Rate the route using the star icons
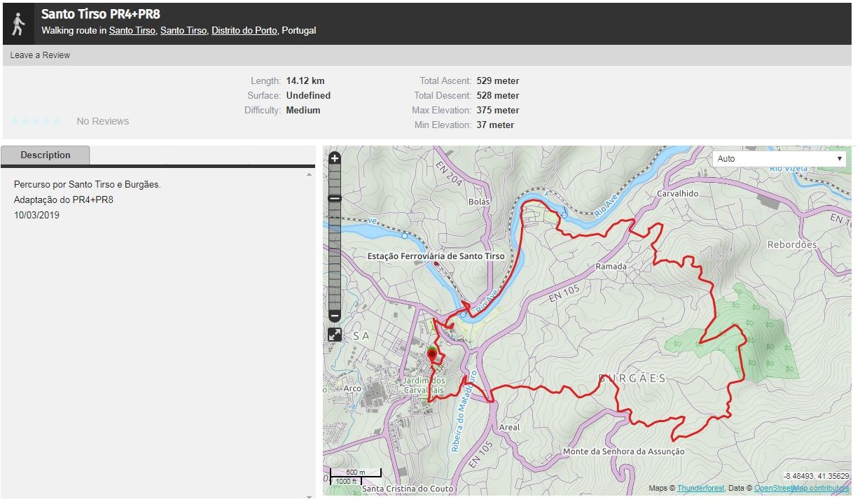 [37, 121]
